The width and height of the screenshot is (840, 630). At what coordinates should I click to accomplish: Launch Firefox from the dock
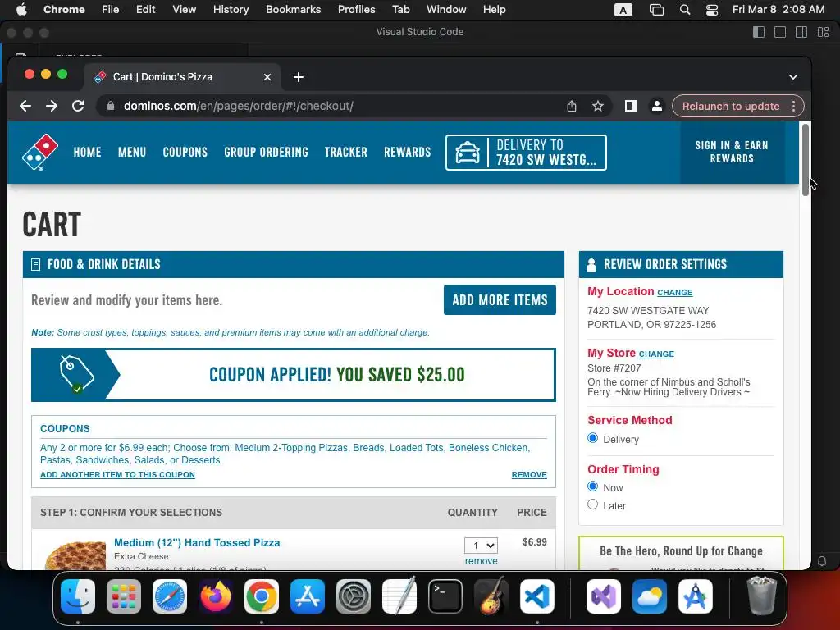pos(216,596)
